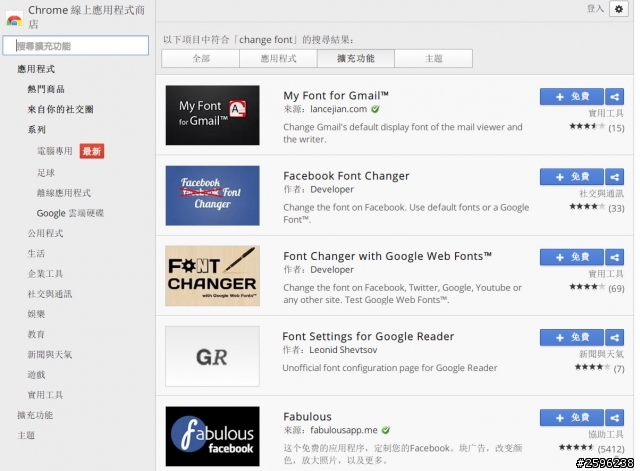Open the settings gear icon
This screenshot has height=471, width=640.
pyautogui.click(x=619, y=9)
